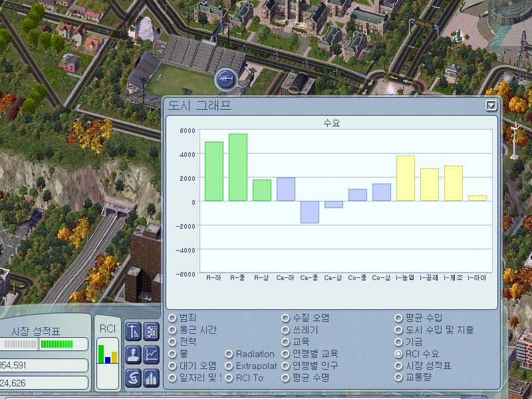
Task: Select the 물 graph option
Action: coord(172,354)
